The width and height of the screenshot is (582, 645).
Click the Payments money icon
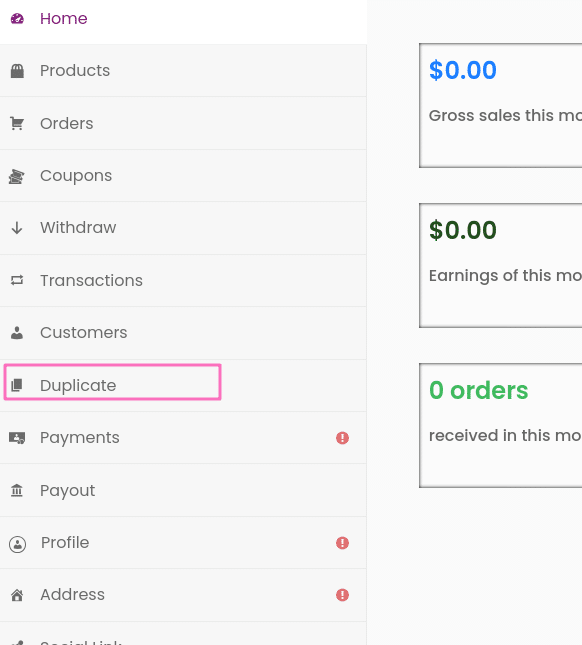[x=17, y=438]
